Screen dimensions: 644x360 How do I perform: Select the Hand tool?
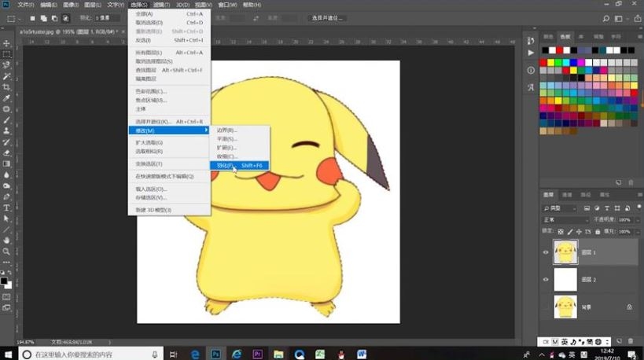[x=6, y=241]
